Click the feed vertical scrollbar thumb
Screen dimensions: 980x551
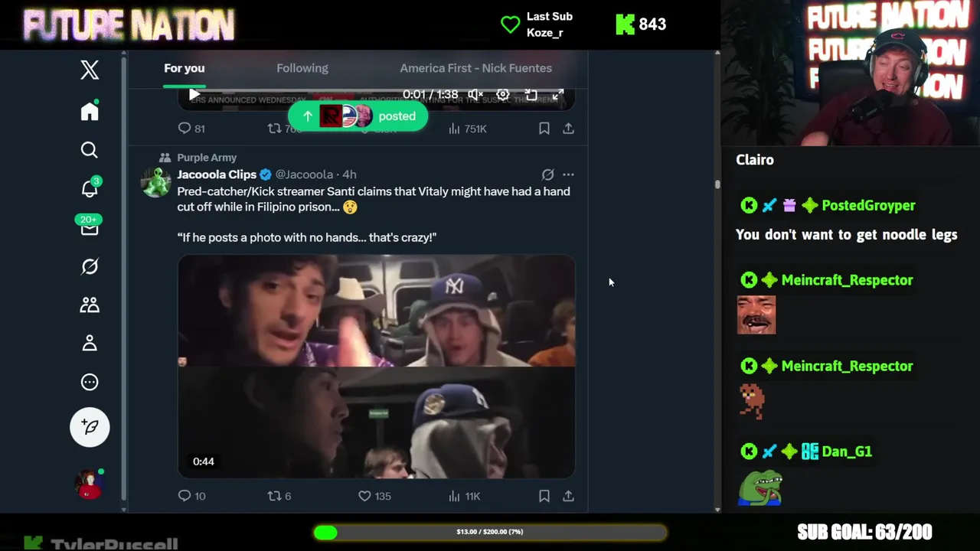click(717, 184)
